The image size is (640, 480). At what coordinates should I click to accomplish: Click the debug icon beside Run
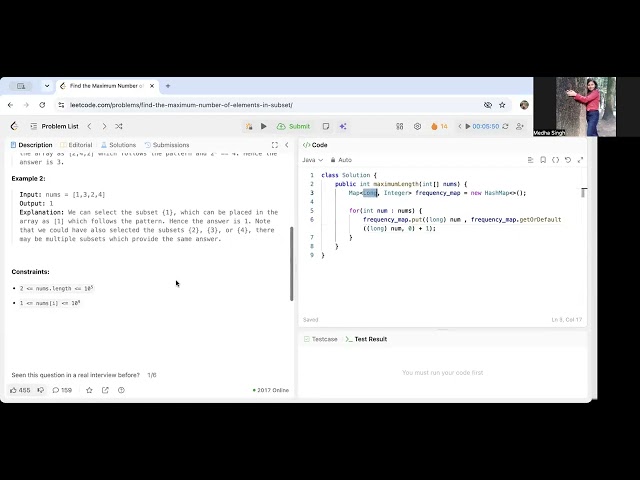click(249, 127)
